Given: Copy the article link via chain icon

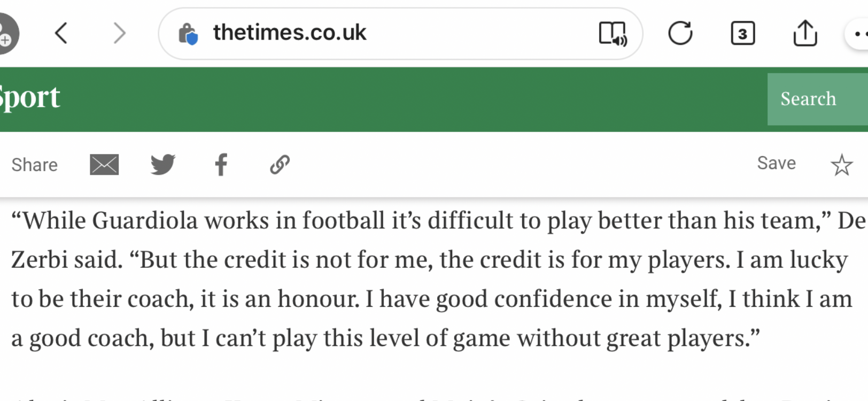Looking at the screenshot, I should click(280, 165).
